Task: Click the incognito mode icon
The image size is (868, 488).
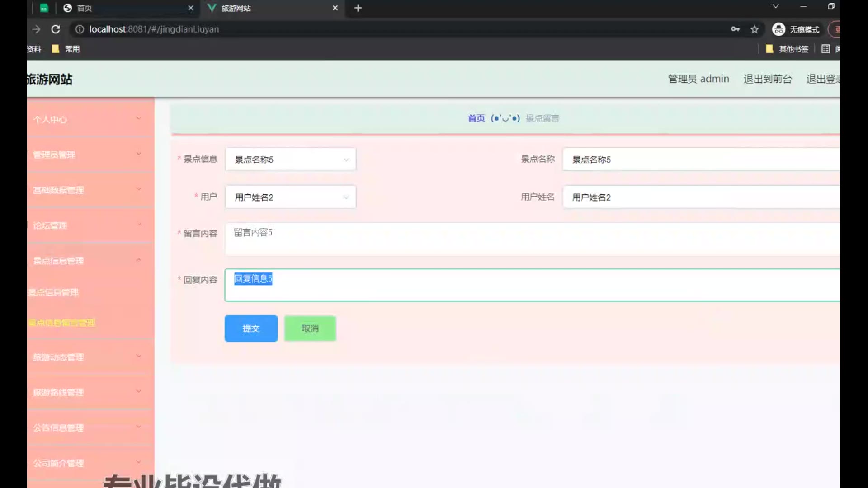Action: click(x=778, y=29)
